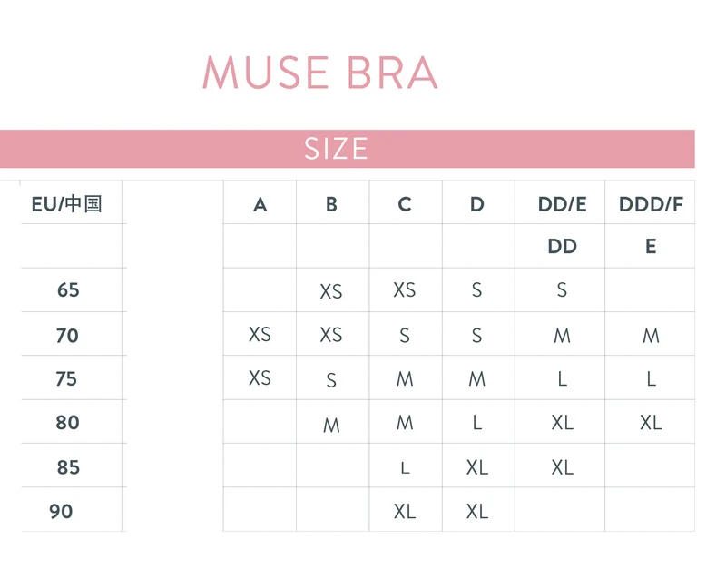Click the DD sub-header cell
The image size is (726, 588).
[562, 246]
